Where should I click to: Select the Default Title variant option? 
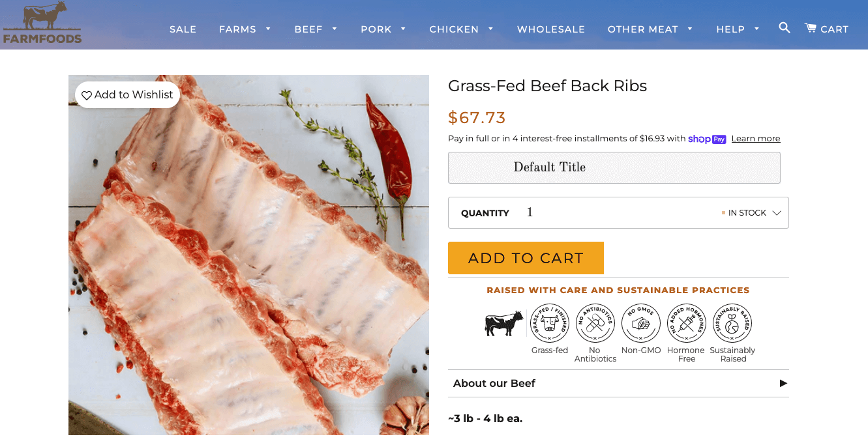(614, 167)
